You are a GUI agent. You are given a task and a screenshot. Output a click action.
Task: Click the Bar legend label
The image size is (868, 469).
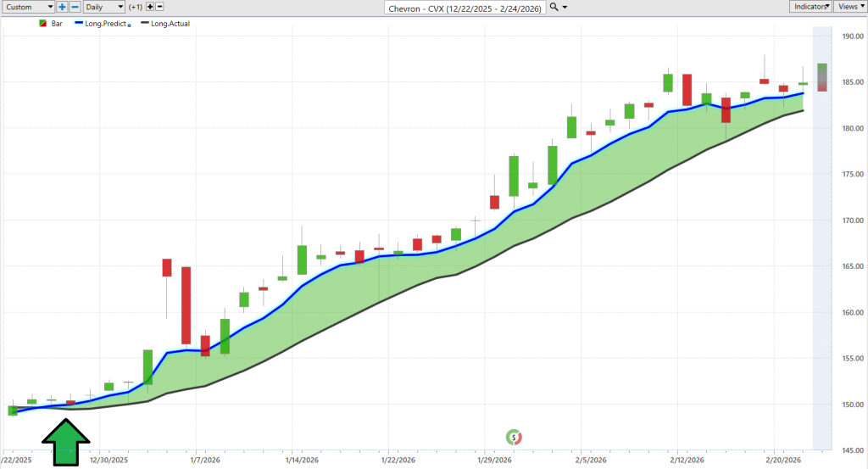(x=57, y=24)
